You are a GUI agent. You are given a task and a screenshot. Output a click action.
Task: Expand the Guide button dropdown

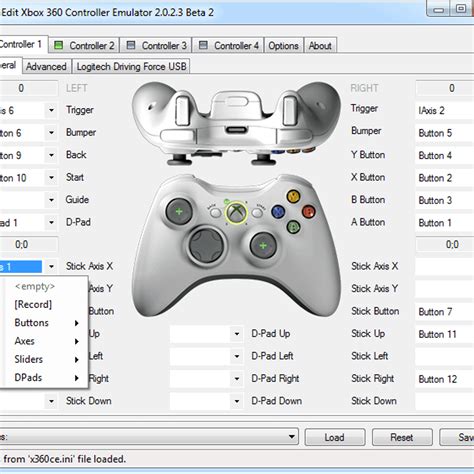coord(51,200)
